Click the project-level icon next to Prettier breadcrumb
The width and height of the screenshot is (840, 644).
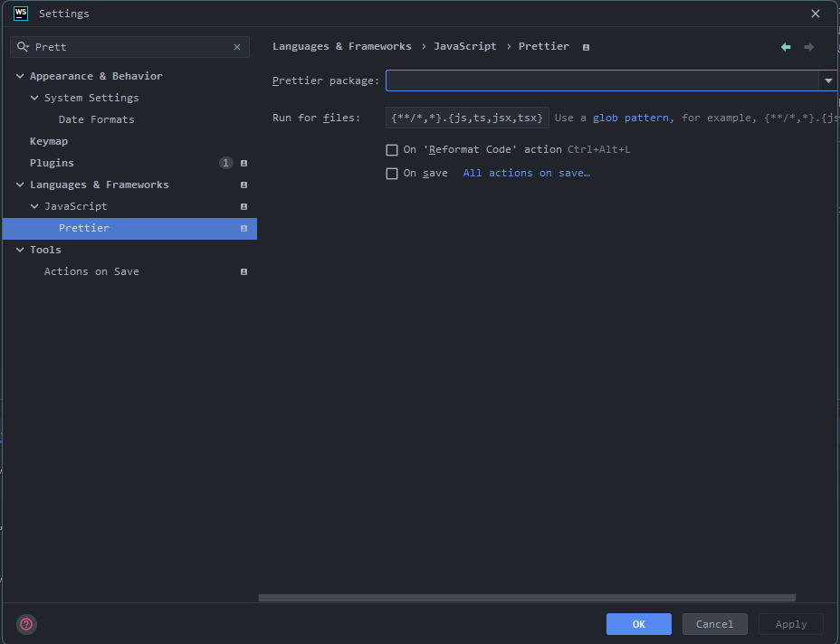(x=586, y=48)
